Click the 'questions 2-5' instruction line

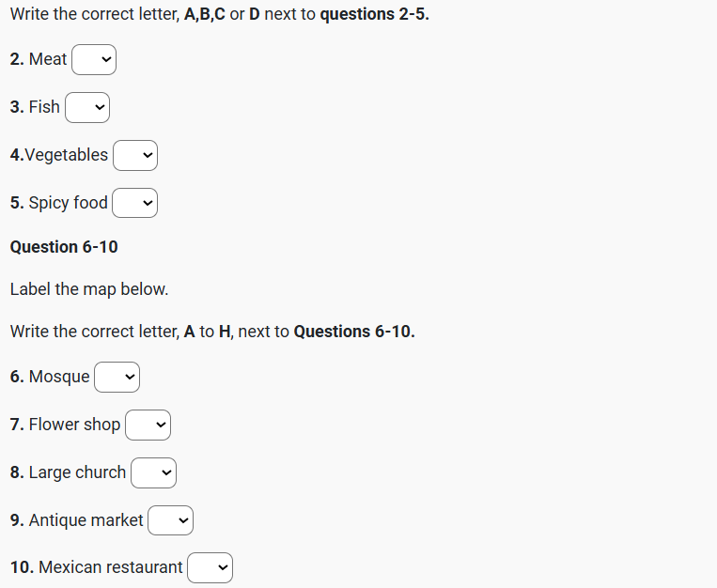pyautogui.click(x=219, y=15)
